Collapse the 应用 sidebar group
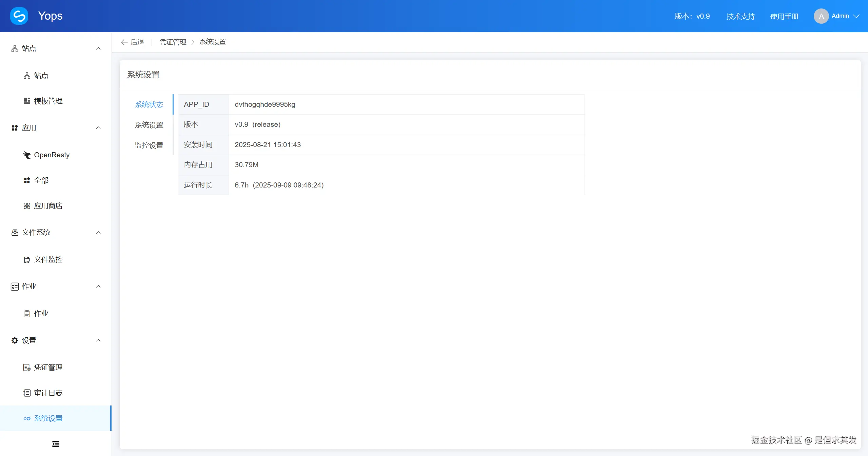Viewport: 868px width, 456px height. click(98, 128)
